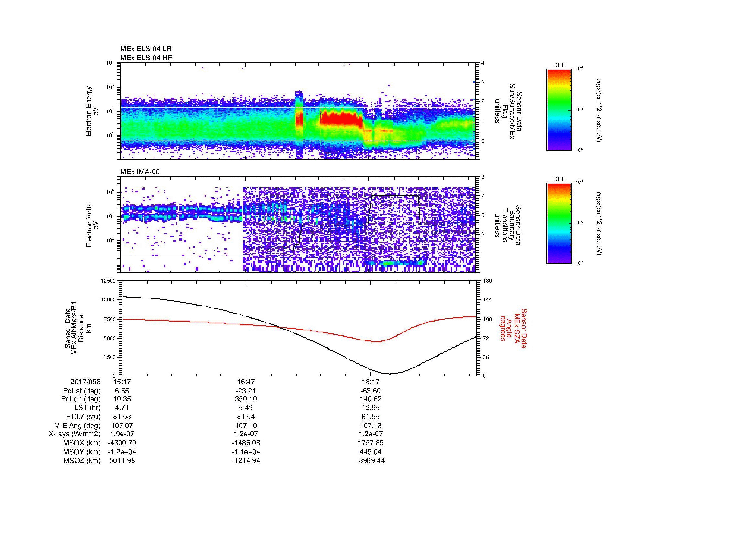Click the X-rays value '1.9e-07'
Viewport: 756px width, 534px height.
(x=122, y=434)
